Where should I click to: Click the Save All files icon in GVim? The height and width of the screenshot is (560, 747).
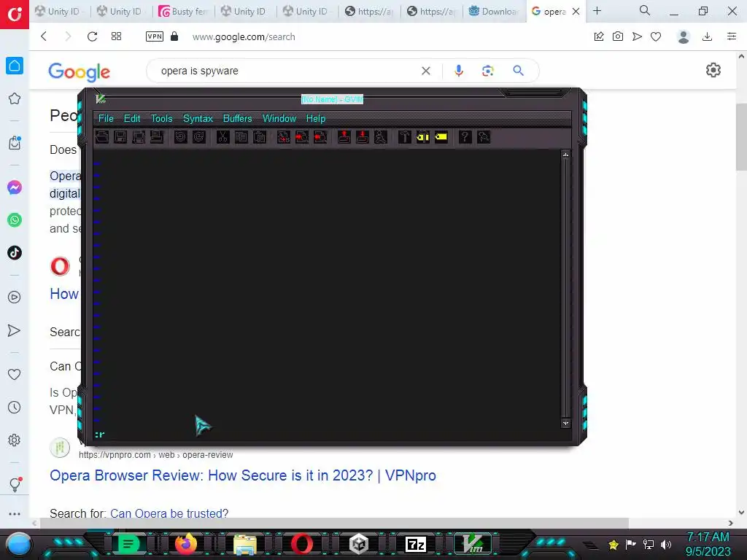point(139,137)
